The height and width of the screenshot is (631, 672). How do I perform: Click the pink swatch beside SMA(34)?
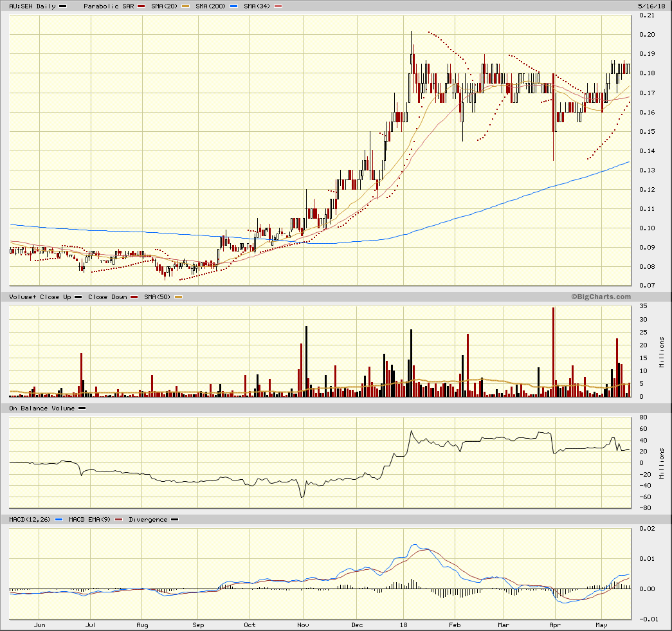[278, 6]
